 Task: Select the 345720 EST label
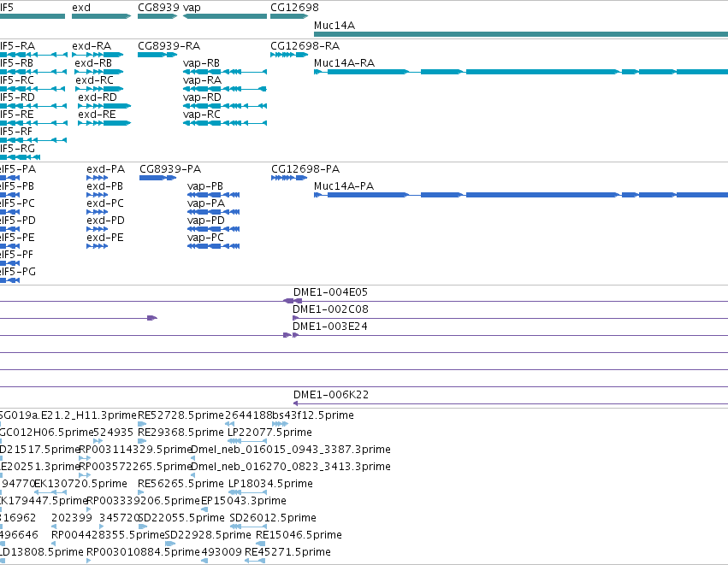(120, 518)
